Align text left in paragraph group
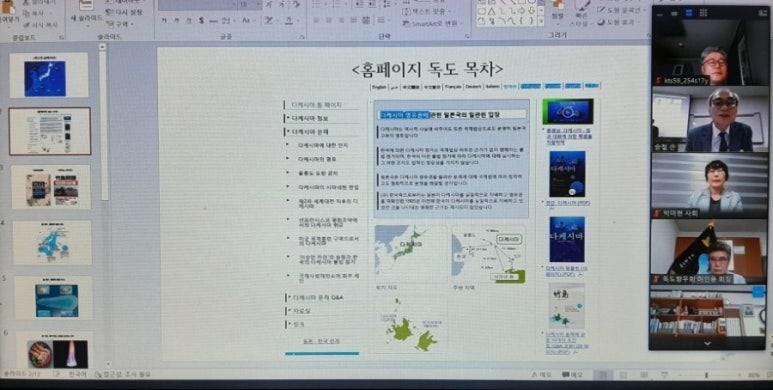 (316, 21)
